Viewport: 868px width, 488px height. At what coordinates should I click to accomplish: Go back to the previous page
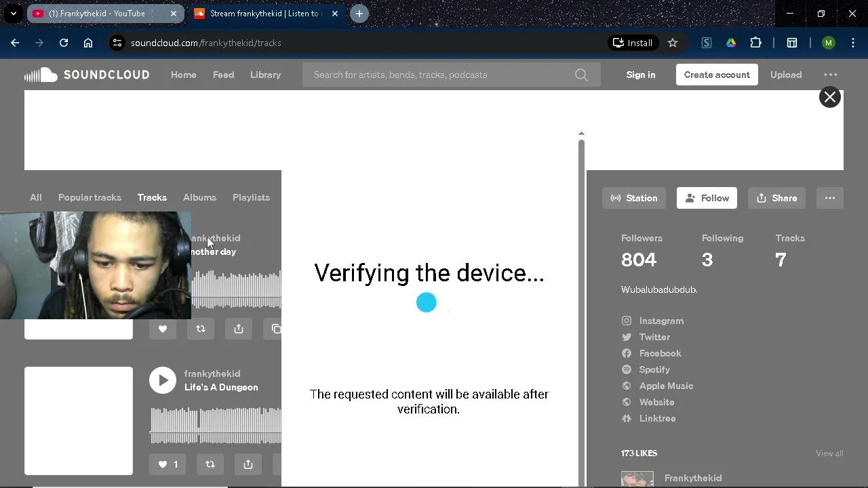pos(15,43)
